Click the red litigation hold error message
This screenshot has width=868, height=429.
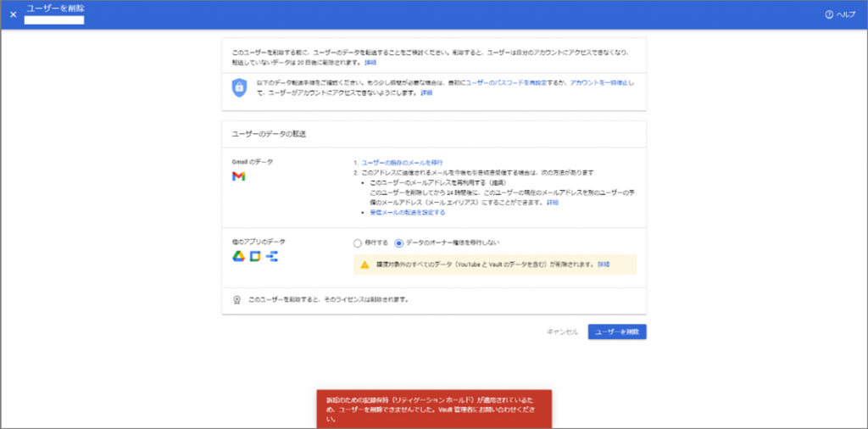coord(435,409)
